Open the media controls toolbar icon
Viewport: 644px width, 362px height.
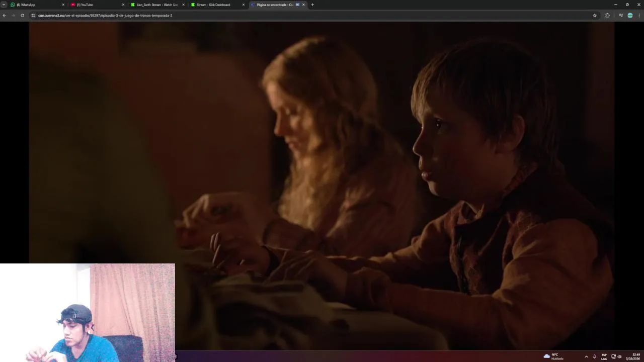(x=621, y=16)
